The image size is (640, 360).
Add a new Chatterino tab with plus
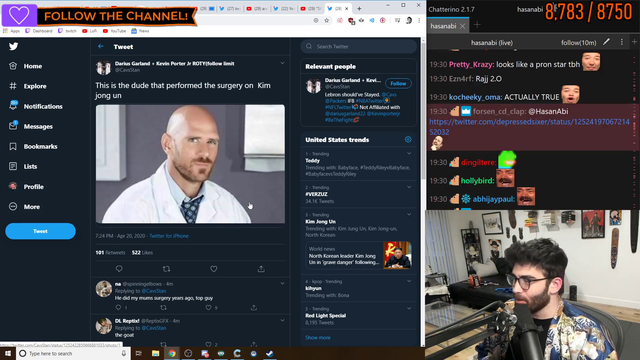click(477, 25)
